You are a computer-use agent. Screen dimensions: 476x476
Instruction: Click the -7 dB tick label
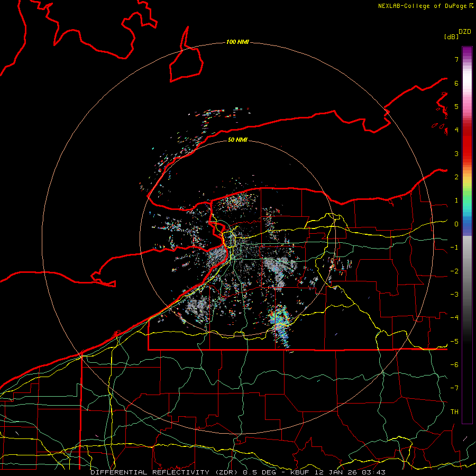[454, 388]
